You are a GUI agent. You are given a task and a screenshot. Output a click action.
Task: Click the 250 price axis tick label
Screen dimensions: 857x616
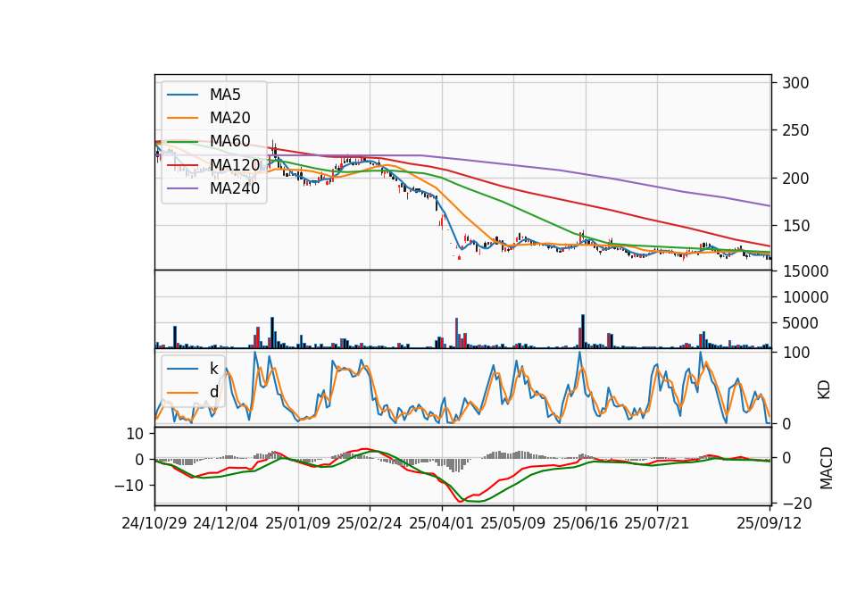[795, 130]
